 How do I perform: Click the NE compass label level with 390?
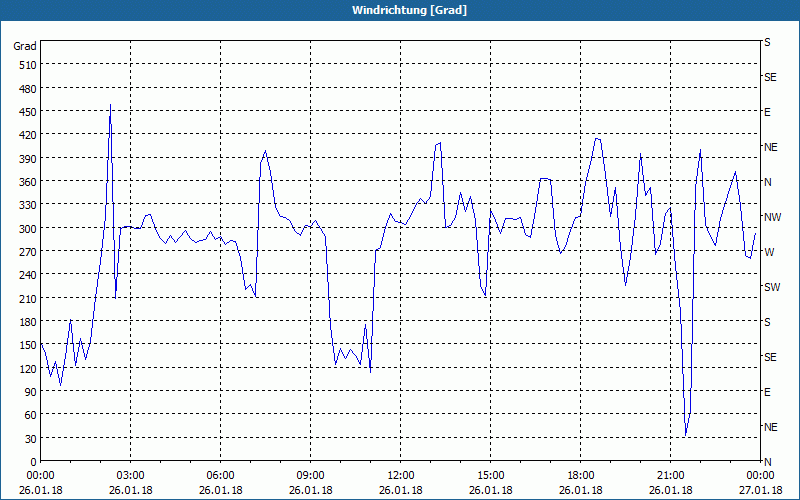[x=770, y=147]
